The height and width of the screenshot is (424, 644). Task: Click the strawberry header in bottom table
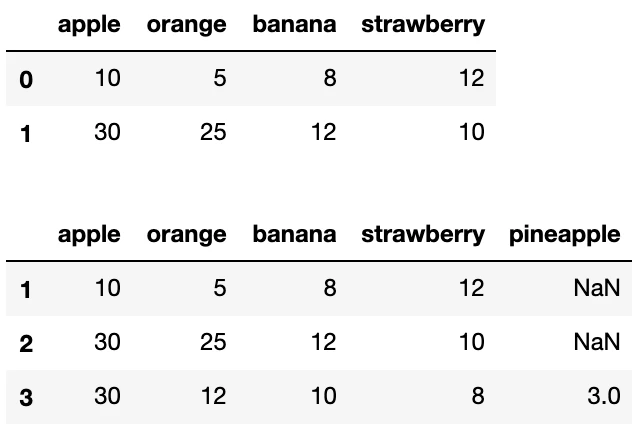tap(423, 235)
